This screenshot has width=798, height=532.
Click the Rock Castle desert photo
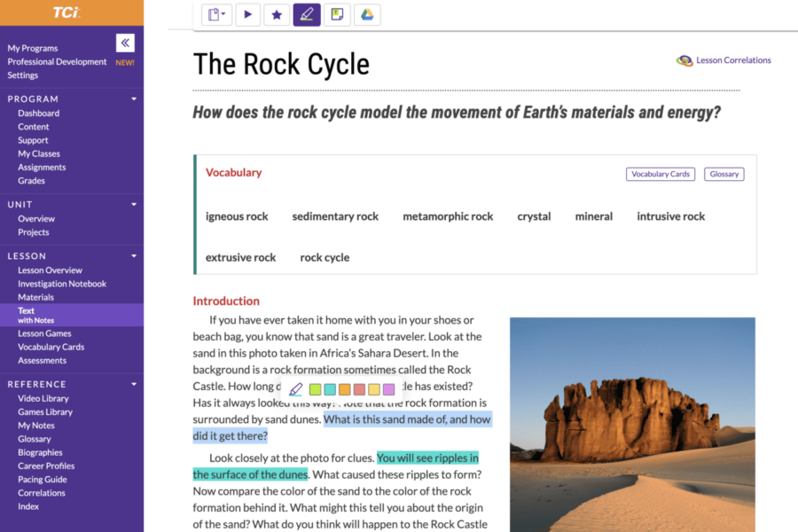pyautogui.click(x=632, y=424)
